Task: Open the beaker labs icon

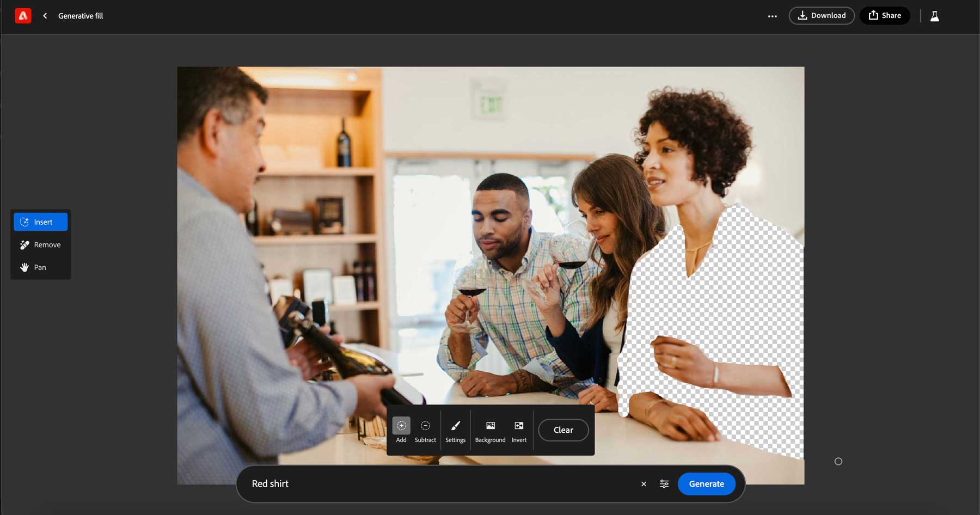Action: pyautogui.click(x=934, y=16)
